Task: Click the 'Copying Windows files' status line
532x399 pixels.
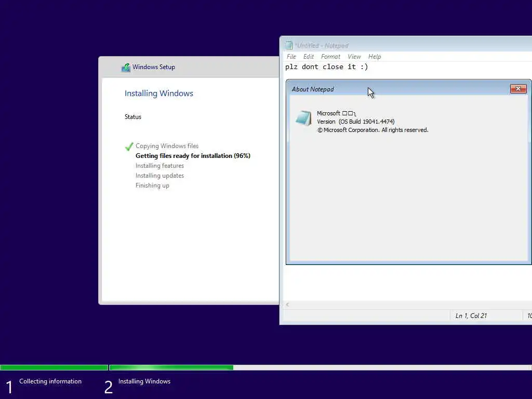Action: 167,146
